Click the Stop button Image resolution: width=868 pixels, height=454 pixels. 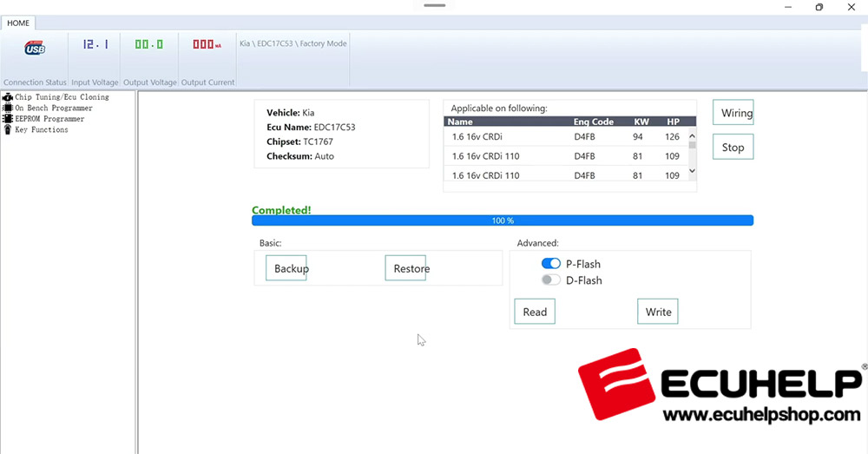point(733,147)
